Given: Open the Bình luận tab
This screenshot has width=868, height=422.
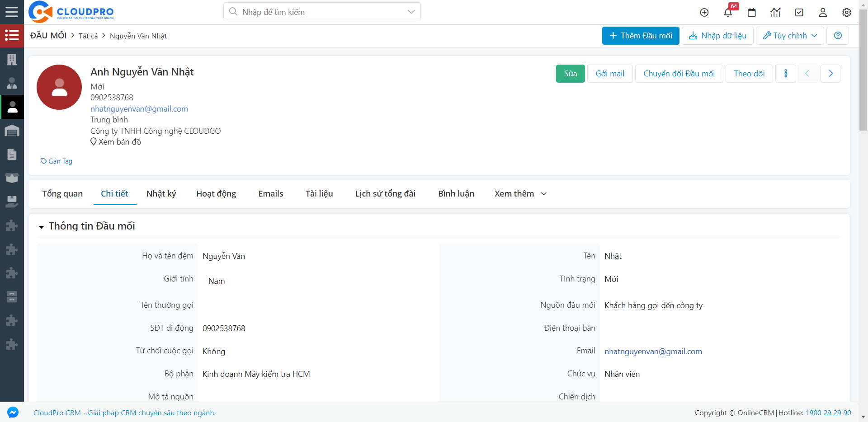Looking at the screenshot, I should (x=456, y=194).
